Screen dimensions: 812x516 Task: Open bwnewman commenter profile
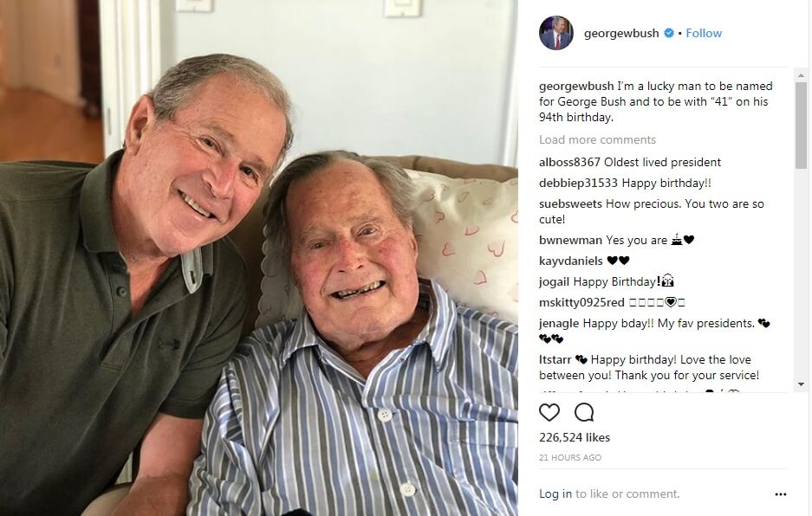(x=570, y=240)
